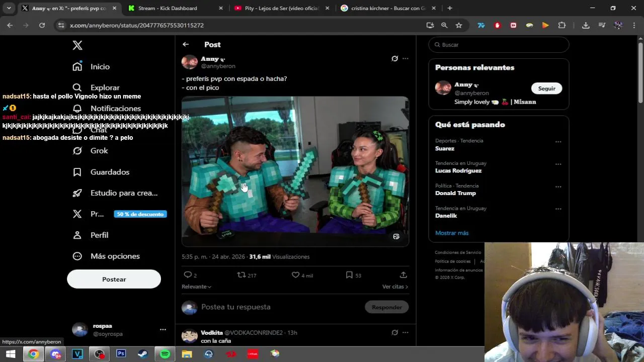Click the share icon under the post
The image size is (644, 362).
point(403,275)
